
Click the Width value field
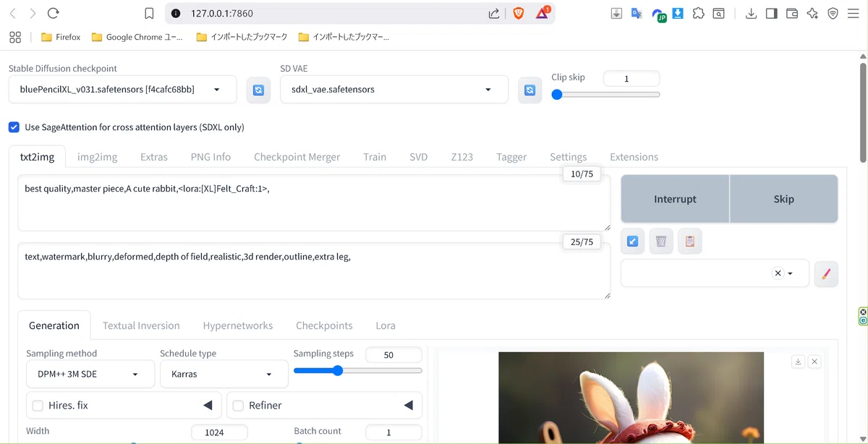tap(219, 432)
